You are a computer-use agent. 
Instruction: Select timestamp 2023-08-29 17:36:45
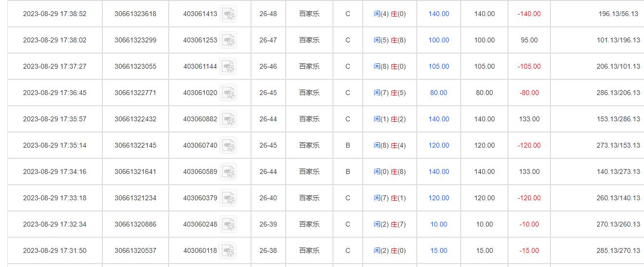[55, 93]
